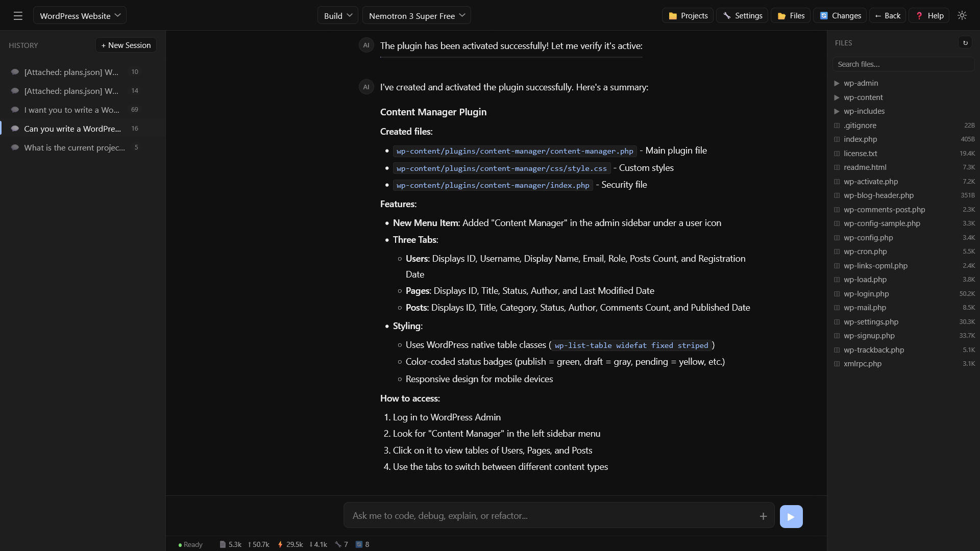980x551 pixels.
Task: Open the hamburger menu icon
Action: pyautogui.click(x=18, y=16)
